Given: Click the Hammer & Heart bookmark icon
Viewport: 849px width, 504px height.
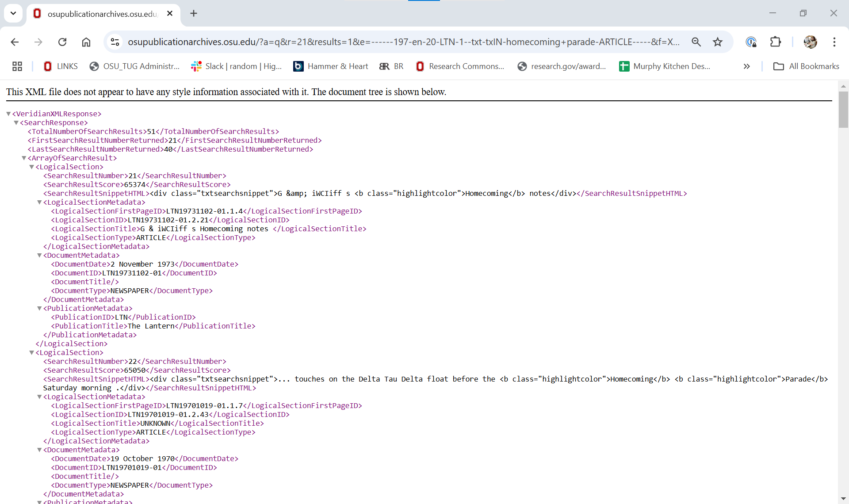Looking at the screenshot, I should coord(298,66).
